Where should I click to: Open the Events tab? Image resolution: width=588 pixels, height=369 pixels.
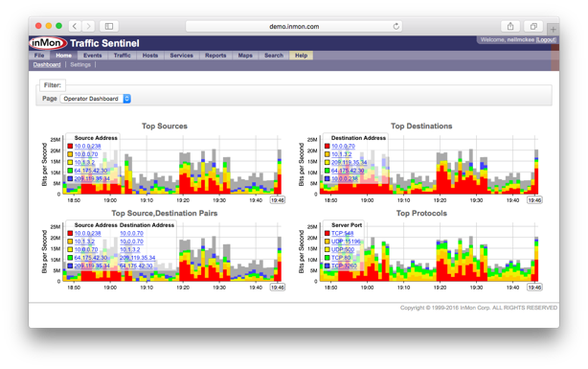tap(93, 56)
